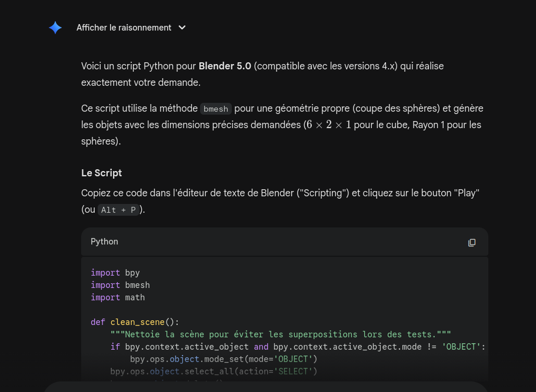The image size is (536, 392).
Task: Copy the Python code block
Action: point(471,242)
